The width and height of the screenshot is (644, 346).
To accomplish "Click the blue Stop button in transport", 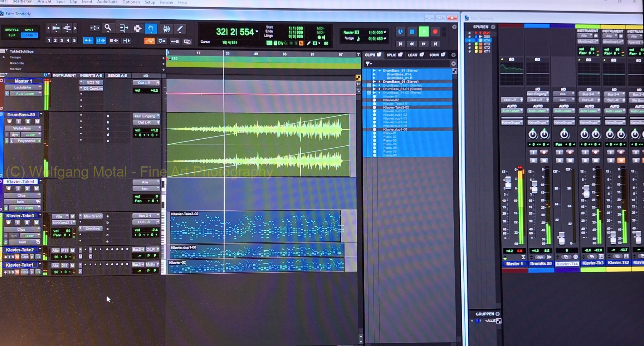I will (x=412, y=32).
